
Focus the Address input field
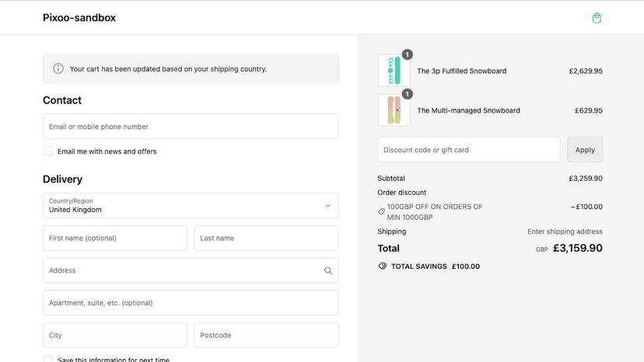[x=191, y=270]
